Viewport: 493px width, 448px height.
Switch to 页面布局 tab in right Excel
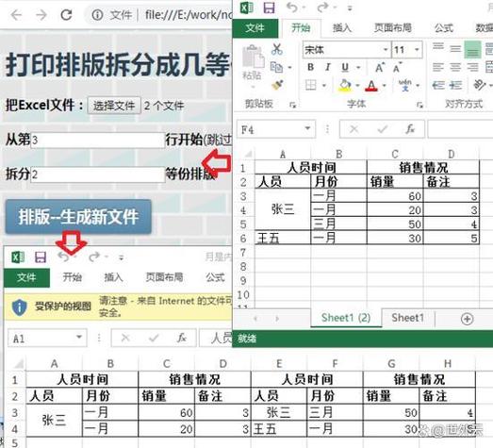point(393,27)
